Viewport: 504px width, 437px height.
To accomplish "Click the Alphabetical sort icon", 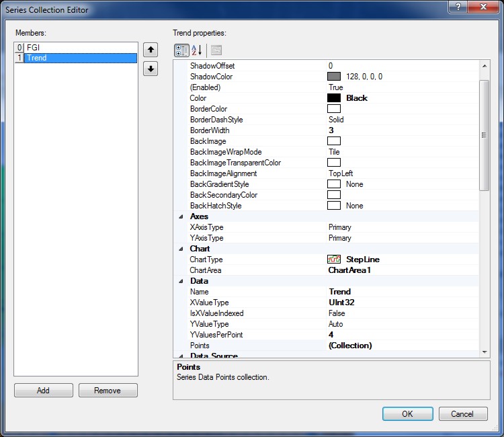I will (197, 50).
